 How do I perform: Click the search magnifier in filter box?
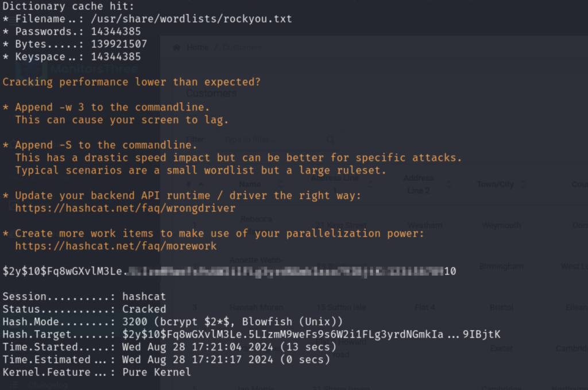[330, 140]
